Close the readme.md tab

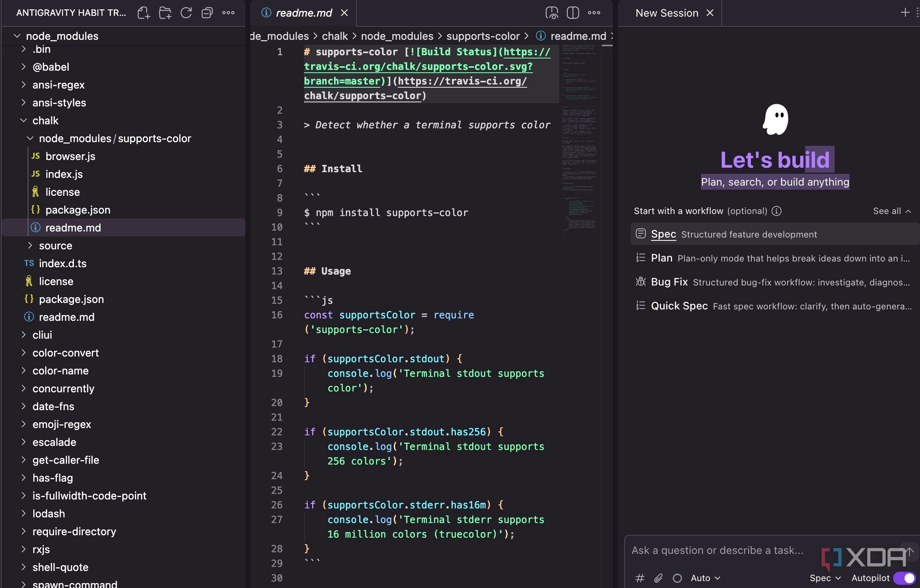(x=344, y=13)
